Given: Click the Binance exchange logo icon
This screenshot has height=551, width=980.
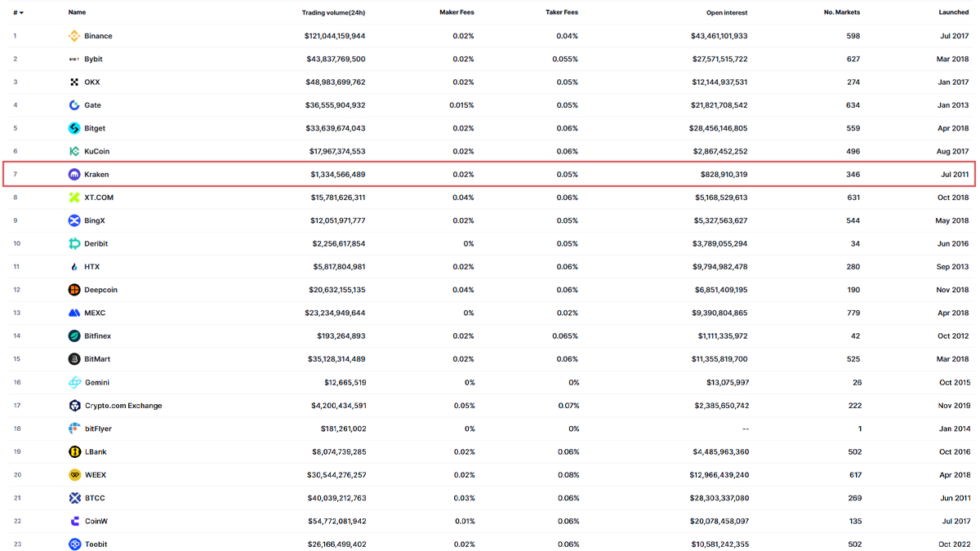Looking at the screenshot, I should tap(74, 36).
